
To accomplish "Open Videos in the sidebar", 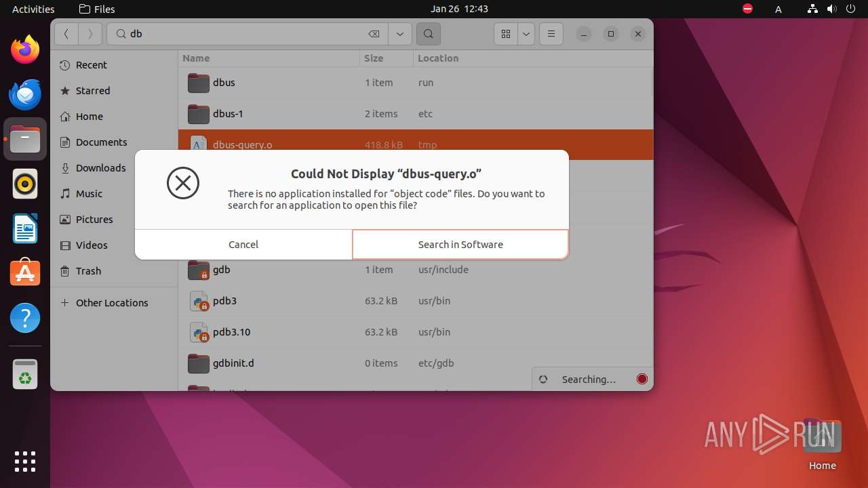I will (114, 245).
